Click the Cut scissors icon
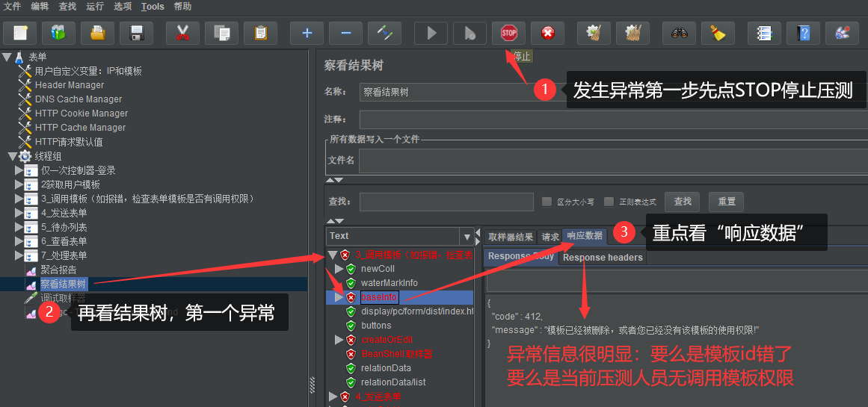The width and height of the screenshot is (868, 407). [x=182, y=33]
